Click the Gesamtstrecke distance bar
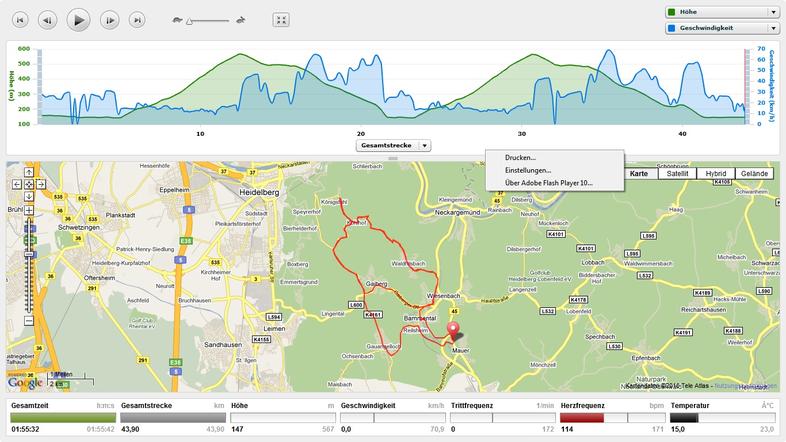Viewport: 786px width, 442px height. [x=173, y=417]
